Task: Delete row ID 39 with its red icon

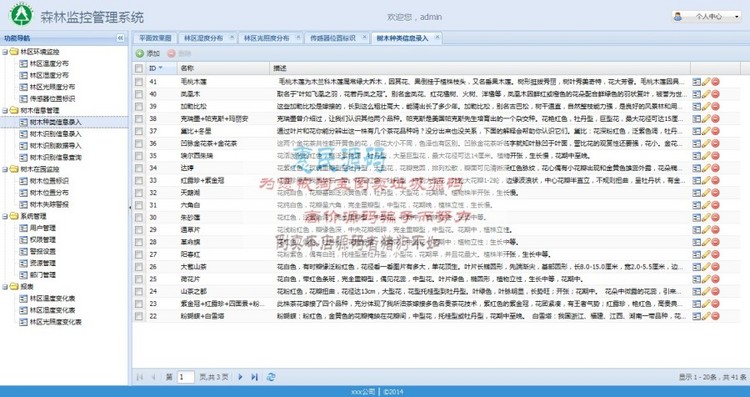Action: coord(716,106)
